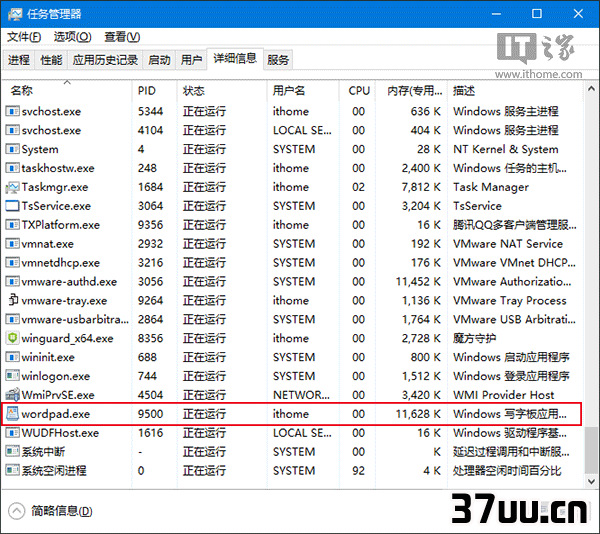Click the wininit.exe process icon

pos(12,357)
